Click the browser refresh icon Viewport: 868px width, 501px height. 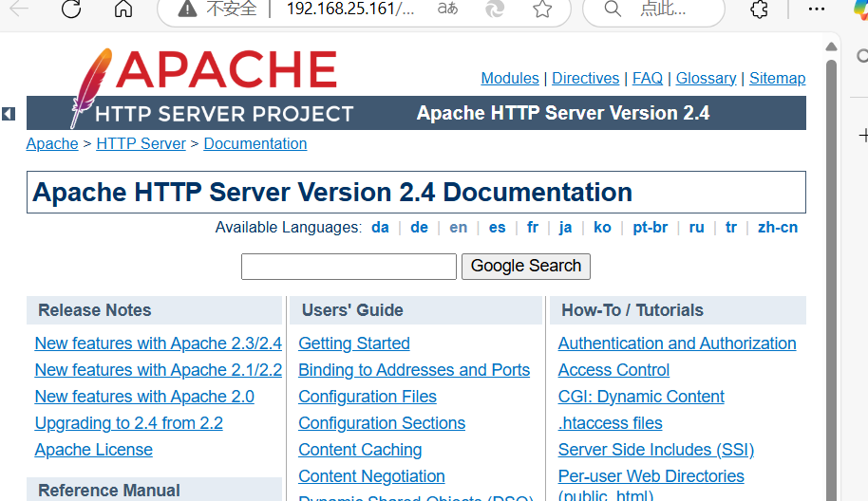click(71, 9)
